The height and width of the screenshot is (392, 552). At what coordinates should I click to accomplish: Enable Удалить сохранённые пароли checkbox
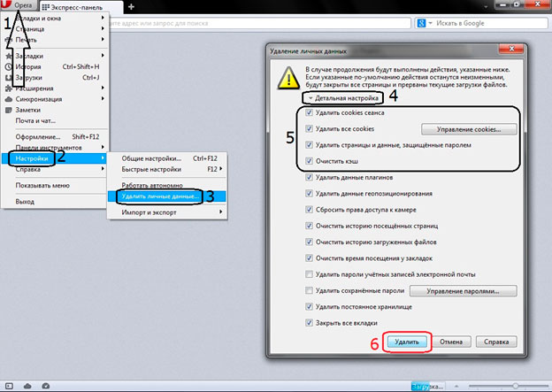[x=308, y=290]
